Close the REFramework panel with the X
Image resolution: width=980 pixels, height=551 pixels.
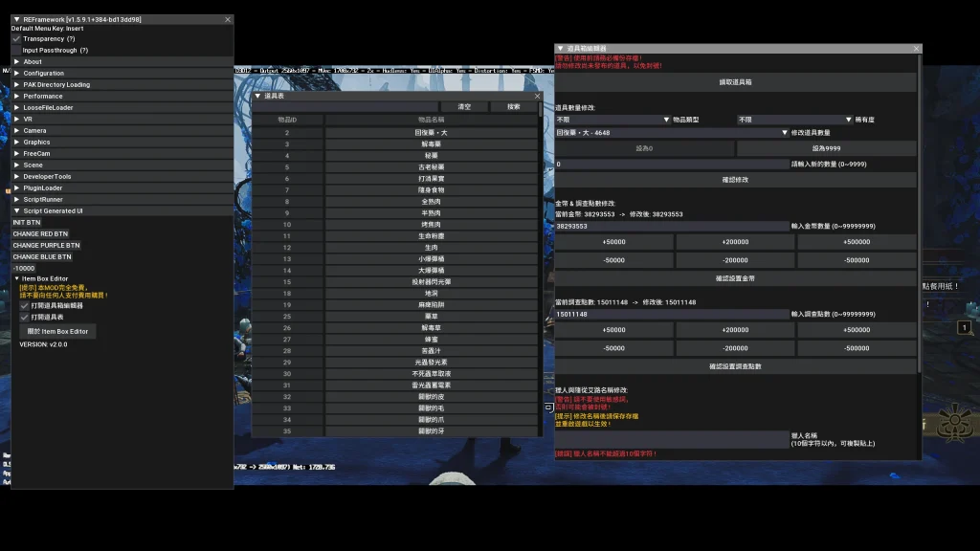(227, 19)
